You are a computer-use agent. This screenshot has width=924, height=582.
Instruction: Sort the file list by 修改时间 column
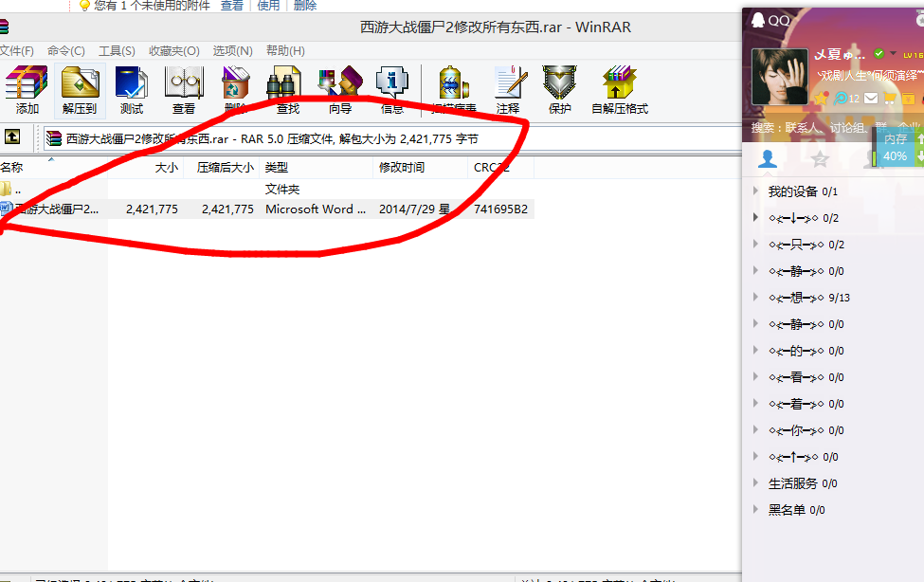[x=421, y=168]
